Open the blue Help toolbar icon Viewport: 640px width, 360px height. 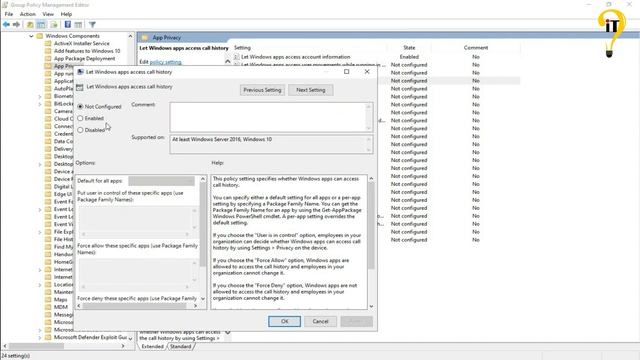[x=68, y=25]
